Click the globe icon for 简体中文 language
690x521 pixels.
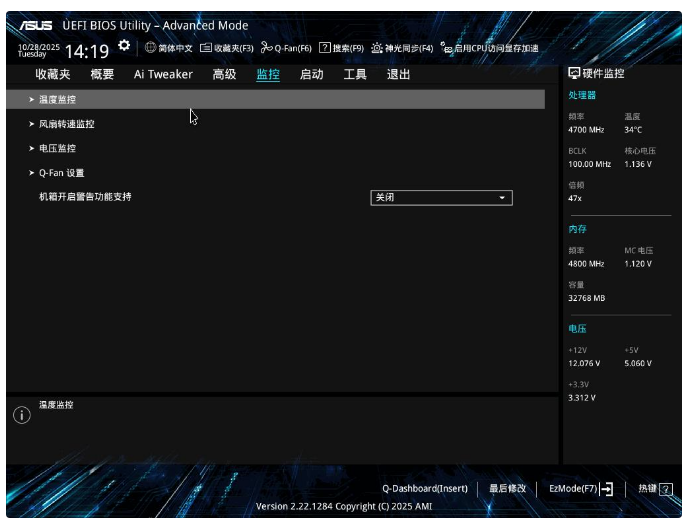pyautogui.click(x=151, y=47)
